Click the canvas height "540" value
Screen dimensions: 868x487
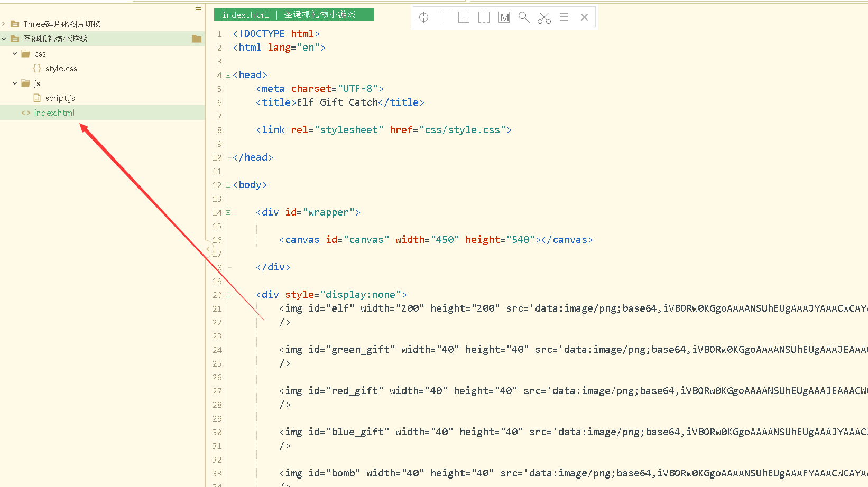pyautogui.click(x=521, y=239)
